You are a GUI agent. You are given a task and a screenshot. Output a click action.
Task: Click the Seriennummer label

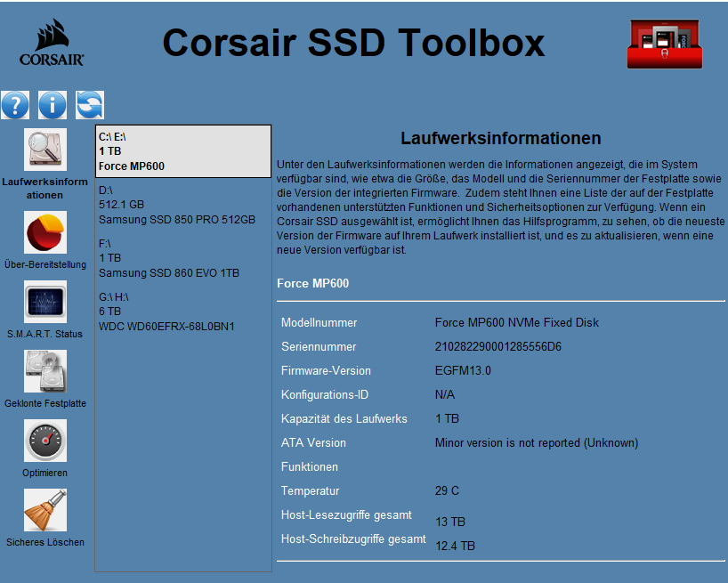click(x=319, y=347)
